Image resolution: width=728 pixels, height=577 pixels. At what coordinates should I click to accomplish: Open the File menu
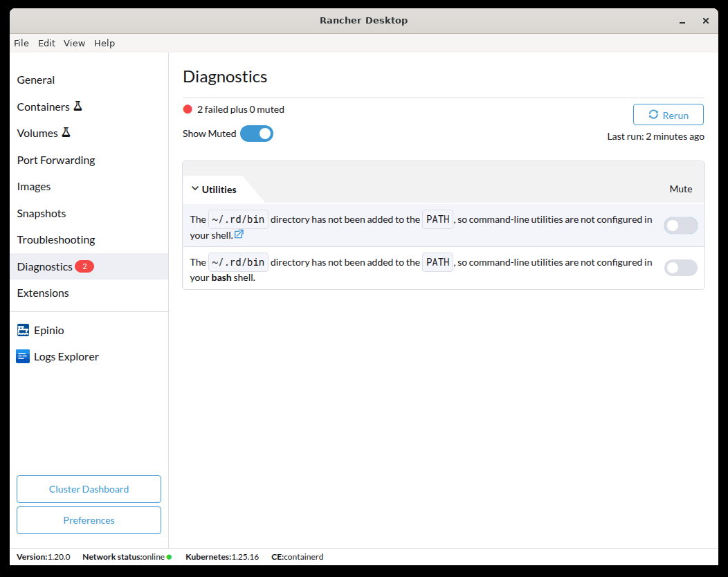pyautogui.click(x=21, y=43)
